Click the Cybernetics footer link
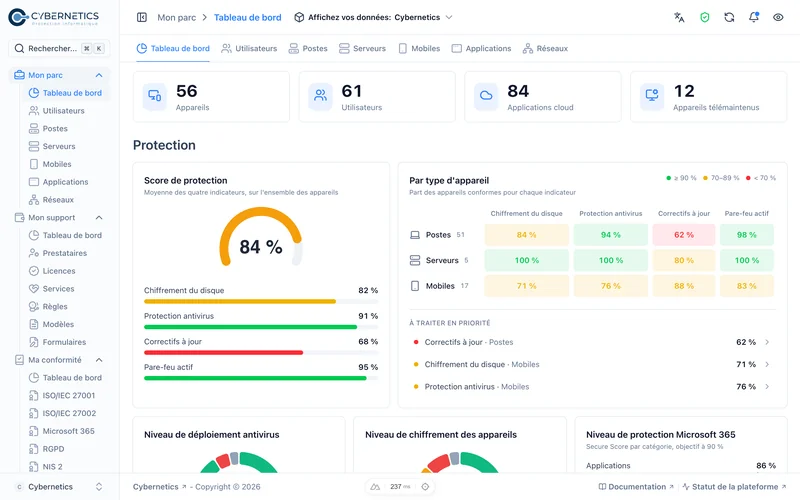The width and height of the screenshot is (800, 500). pos(160,487)
